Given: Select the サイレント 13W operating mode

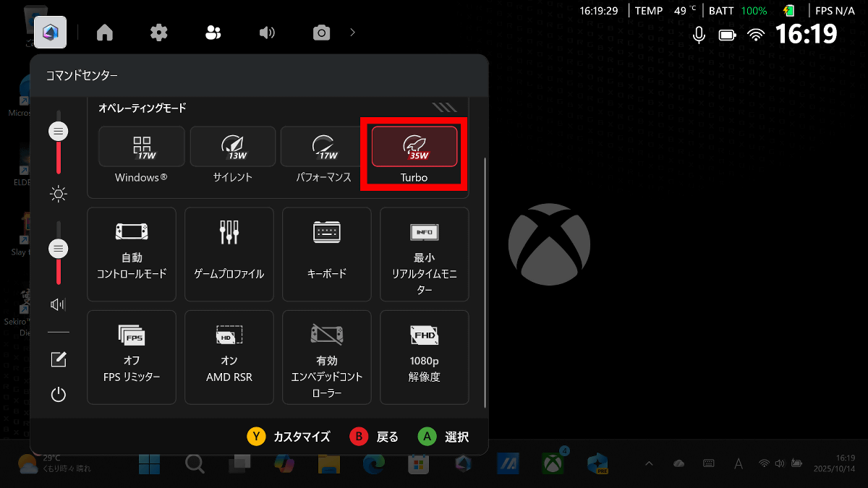Looking at the screenshot, I should point(232,155).
